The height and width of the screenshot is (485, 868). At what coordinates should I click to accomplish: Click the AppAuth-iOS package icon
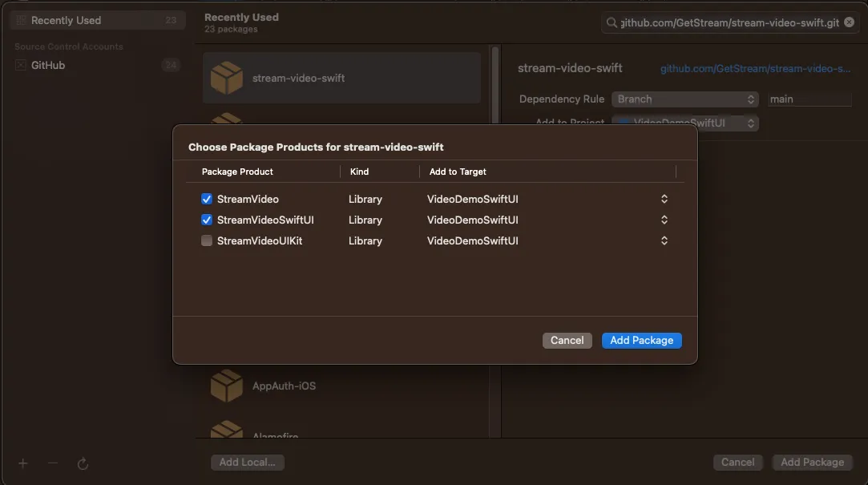click(x=226, y=385)
